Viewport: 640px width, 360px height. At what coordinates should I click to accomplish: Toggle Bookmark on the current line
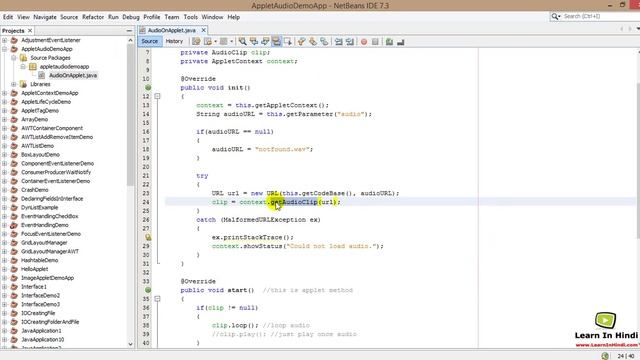pos(324,41)
